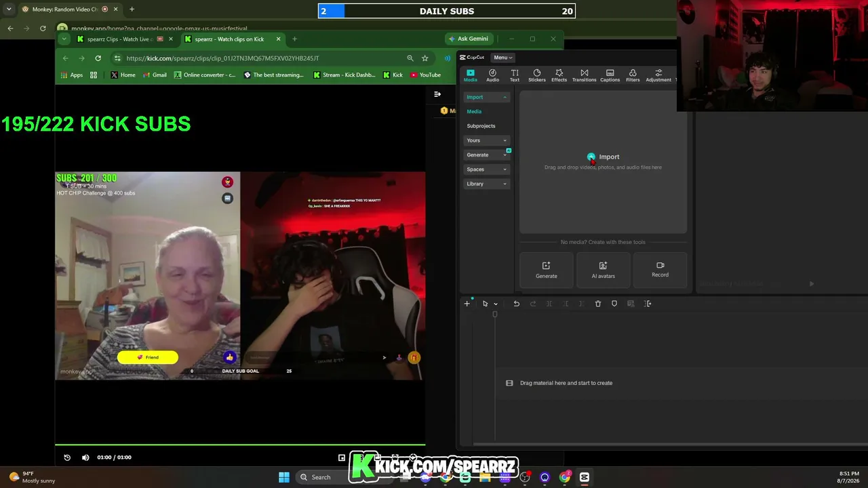Viewport: 868px width, 488px height.
Task: Seek on the green clip progress bar
Action: click(240, 445)
